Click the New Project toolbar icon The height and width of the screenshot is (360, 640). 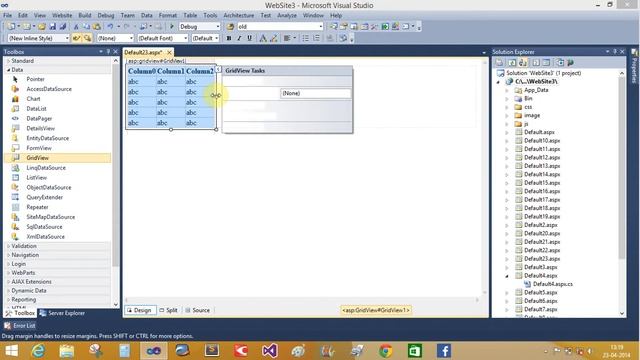(x=11, y=27)
